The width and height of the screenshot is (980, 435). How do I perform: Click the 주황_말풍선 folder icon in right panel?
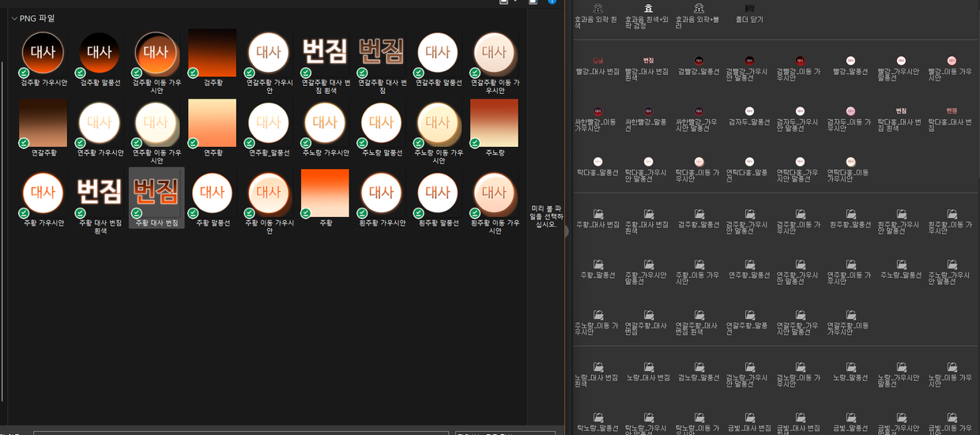[597, 264]
